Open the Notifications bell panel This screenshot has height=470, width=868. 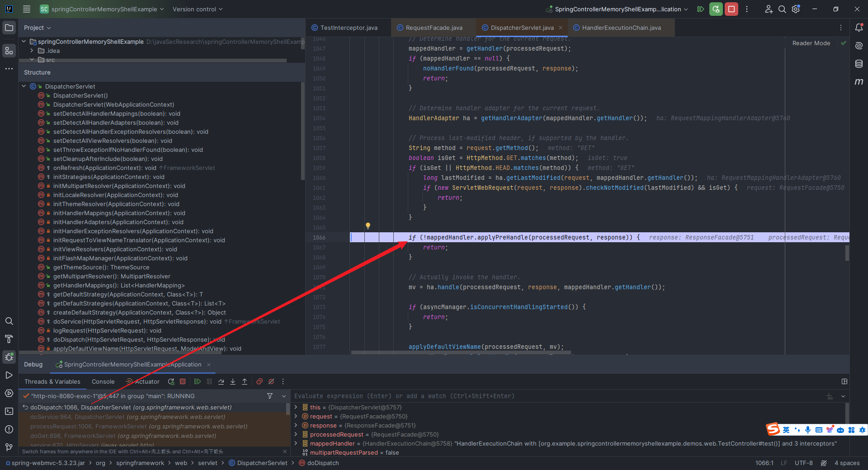tap(859, 28)
